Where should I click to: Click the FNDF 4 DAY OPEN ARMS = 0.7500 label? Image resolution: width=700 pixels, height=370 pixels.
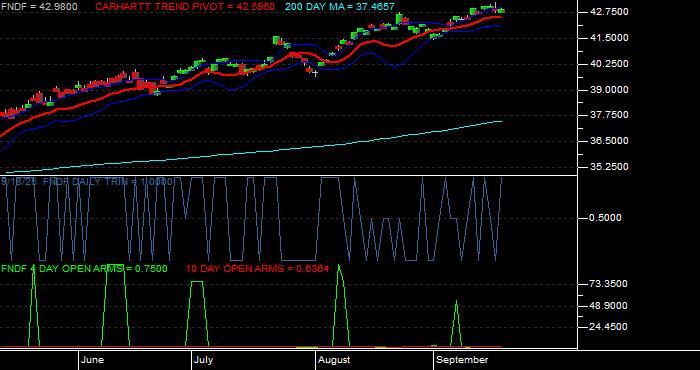click(84, 268)
